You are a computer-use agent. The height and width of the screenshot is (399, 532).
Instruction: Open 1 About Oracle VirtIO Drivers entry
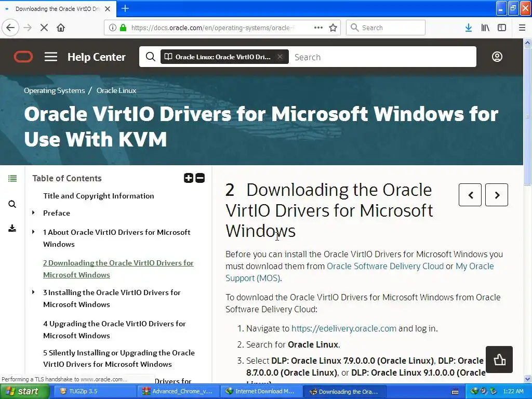pos(117,238)
